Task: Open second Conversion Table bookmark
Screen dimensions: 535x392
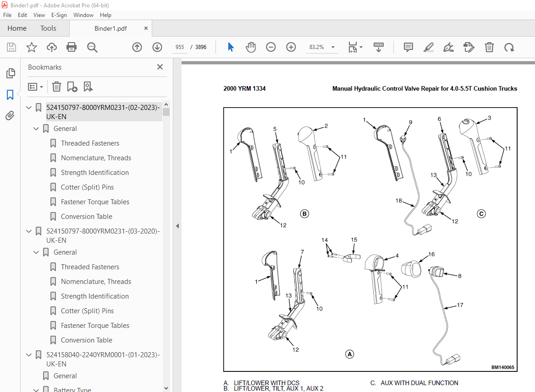Action: click(x=87, y=340)
